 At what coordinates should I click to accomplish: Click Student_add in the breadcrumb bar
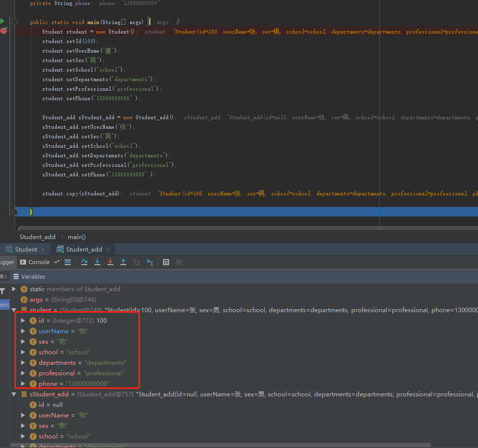tap(37, 237)
